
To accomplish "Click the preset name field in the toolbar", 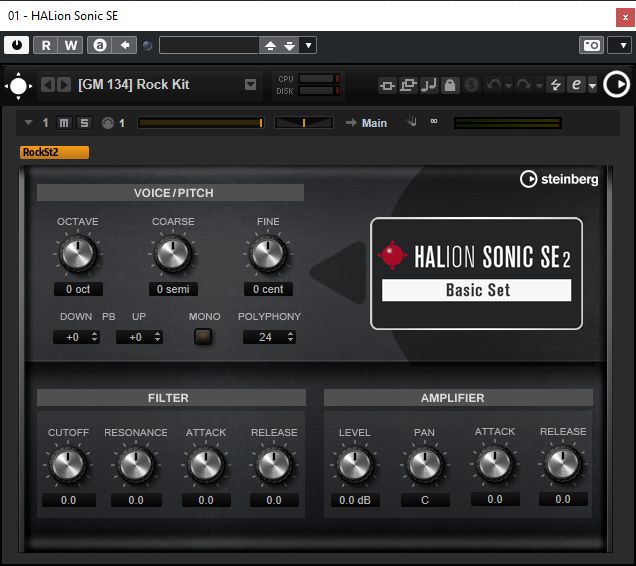I will click(209, 45).
